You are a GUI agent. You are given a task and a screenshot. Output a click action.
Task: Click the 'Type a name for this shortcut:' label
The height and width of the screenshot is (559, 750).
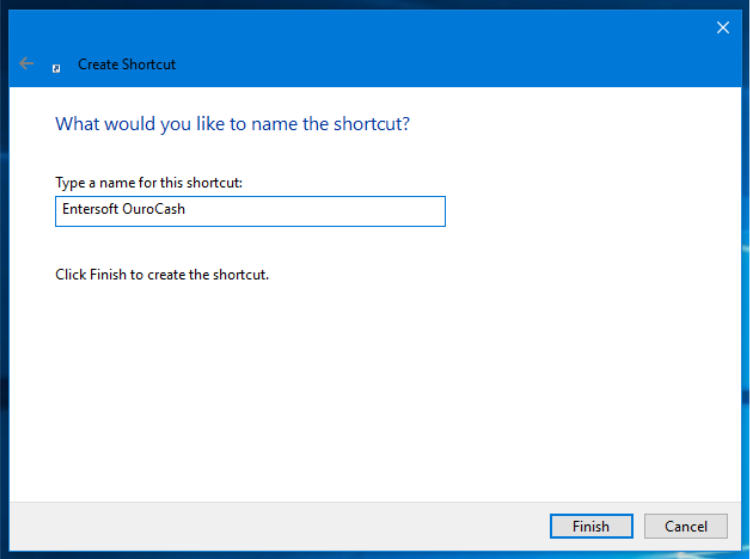coord(149,183)
